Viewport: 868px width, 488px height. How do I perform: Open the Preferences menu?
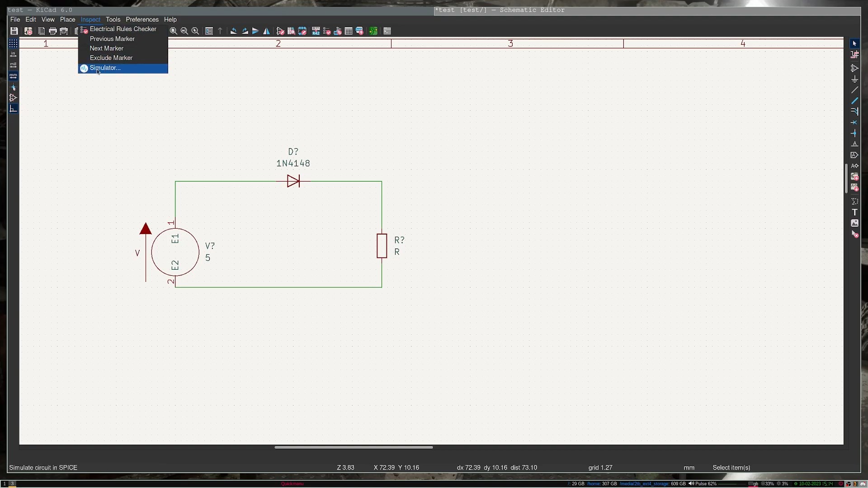click(142, 19)
